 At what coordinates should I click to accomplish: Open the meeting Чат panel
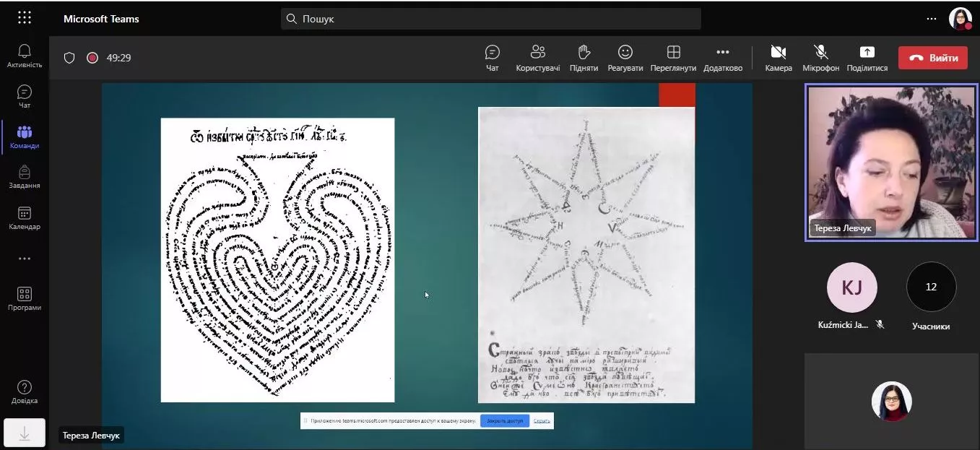[493, 58]
